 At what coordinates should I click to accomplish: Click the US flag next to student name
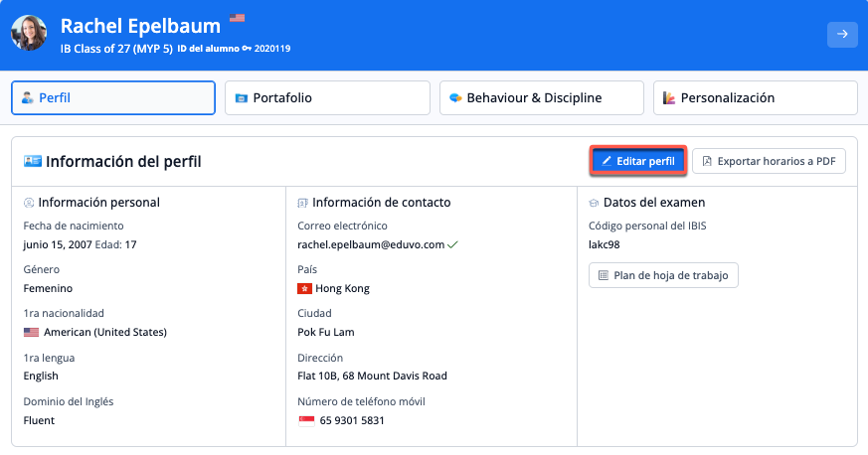237,18
